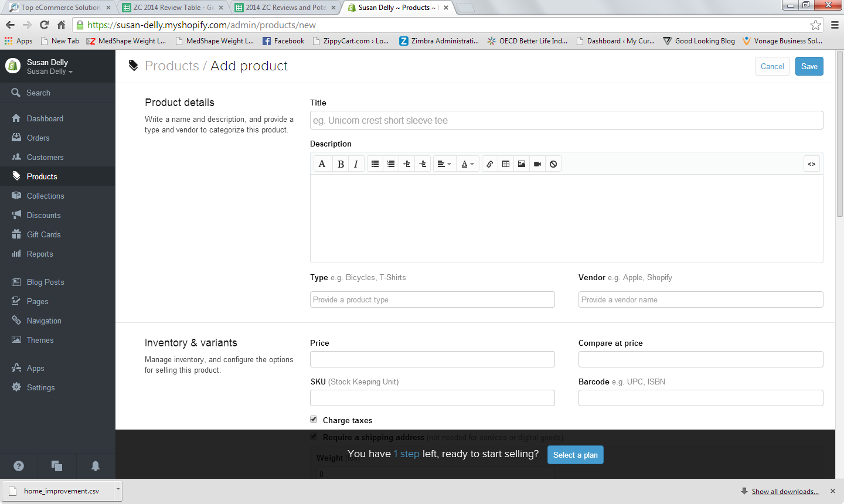
Task: Open notifications bell in sidebar footer
Action: [x=96, y=466]
